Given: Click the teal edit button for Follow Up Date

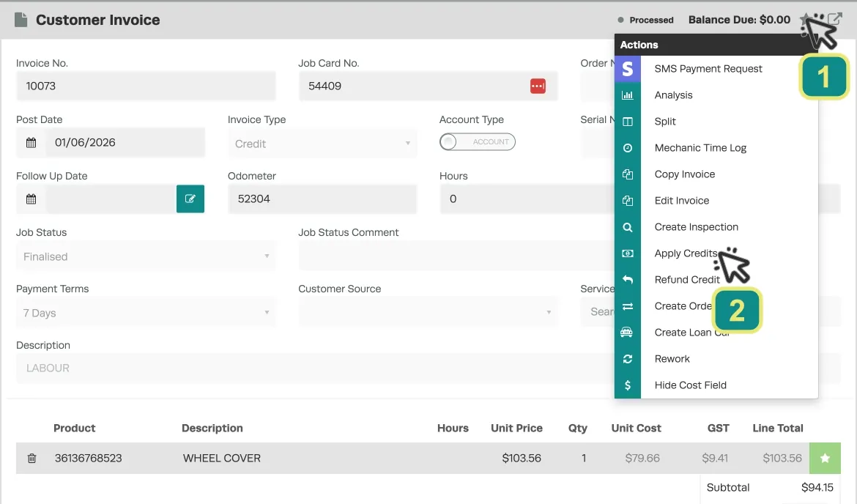Looking at the screenshot, I should point(190,199).
